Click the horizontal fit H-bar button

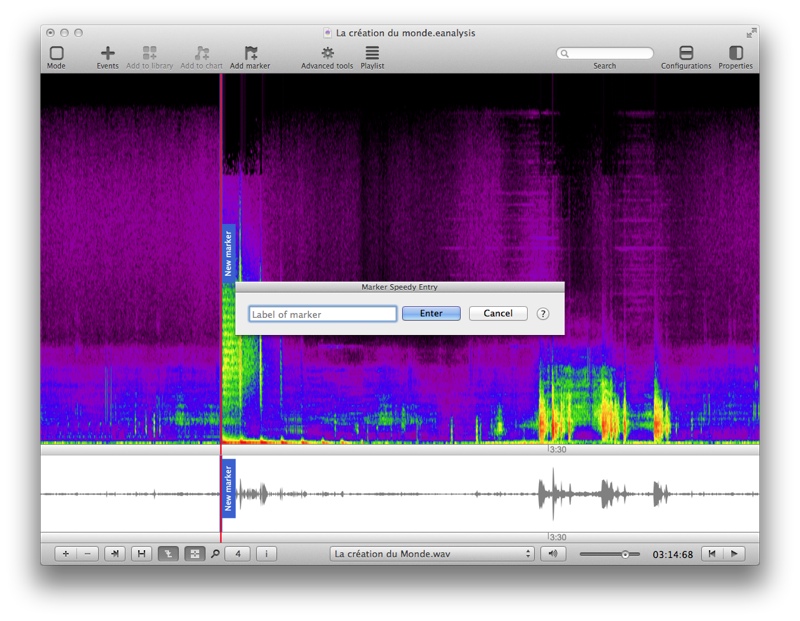coord(141,554)
